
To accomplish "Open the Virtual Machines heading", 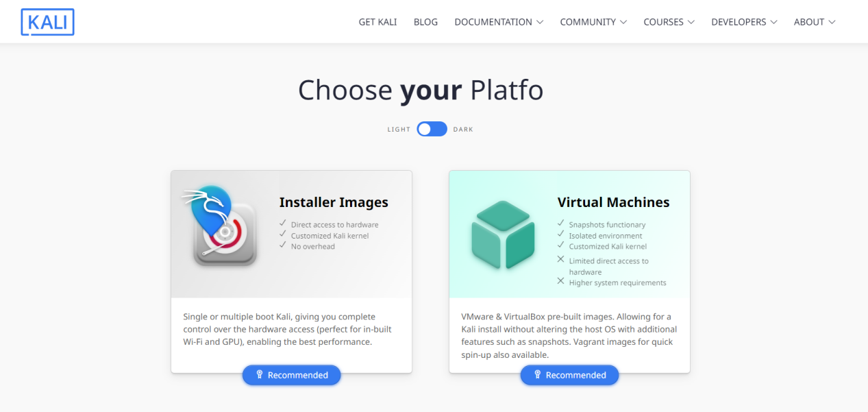I will (613, 202).
